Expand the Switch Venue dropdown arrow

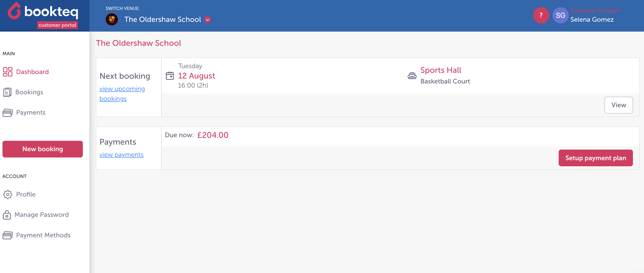[208, 19]
